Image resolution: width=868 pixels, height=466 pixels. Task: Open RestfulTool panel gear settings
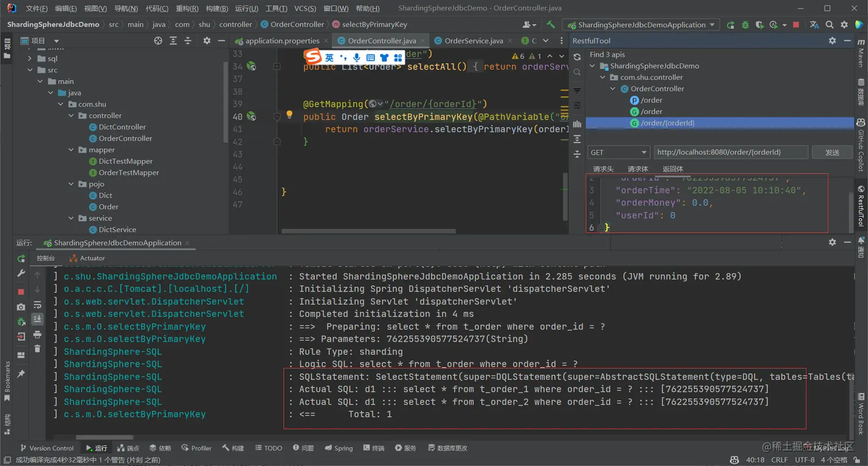[x=832, y=41]
